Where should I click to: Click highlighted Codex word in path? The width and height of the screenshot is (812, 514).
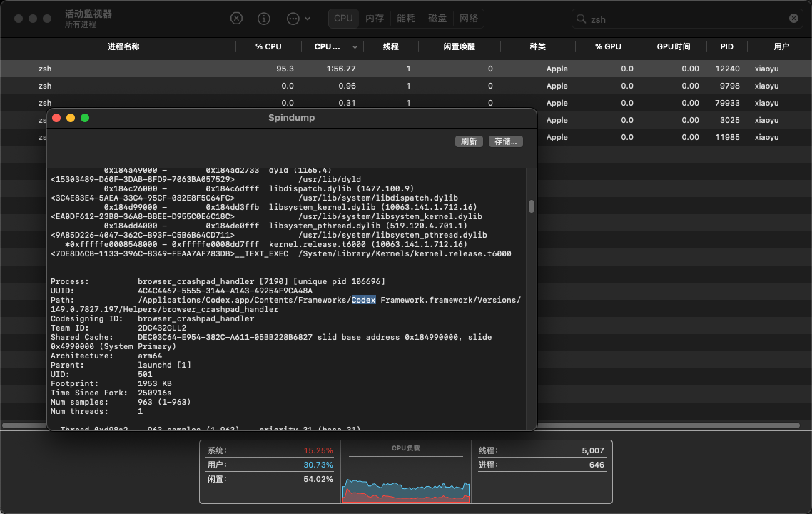[363, 300]
